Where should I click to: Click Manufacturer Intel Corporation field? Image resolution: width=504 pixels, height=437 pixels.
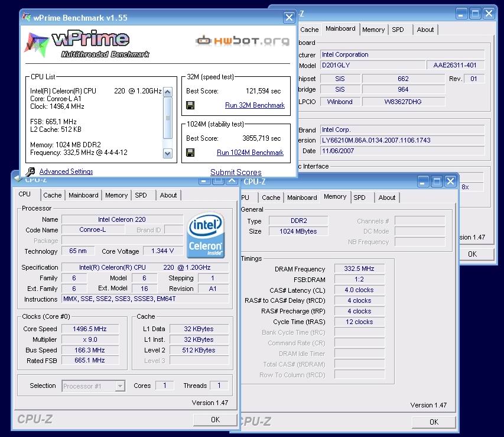point(402,54)
